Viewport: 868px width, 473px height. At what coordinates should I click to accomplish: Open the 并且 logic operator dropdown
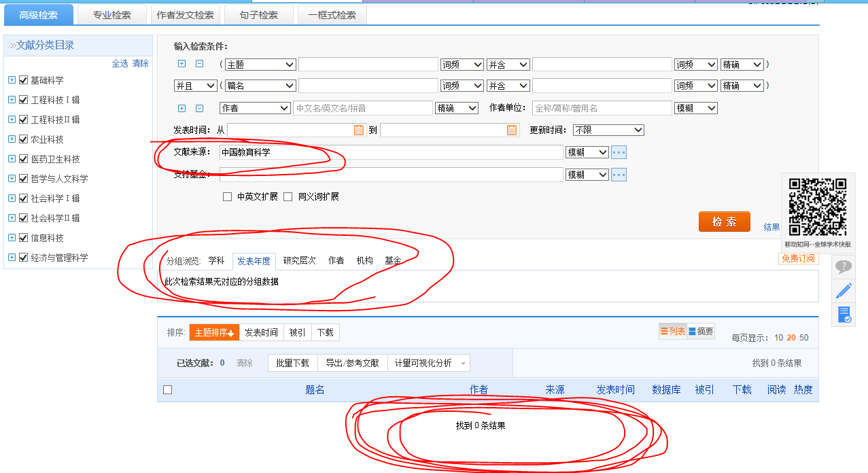[x=195, y=86]
